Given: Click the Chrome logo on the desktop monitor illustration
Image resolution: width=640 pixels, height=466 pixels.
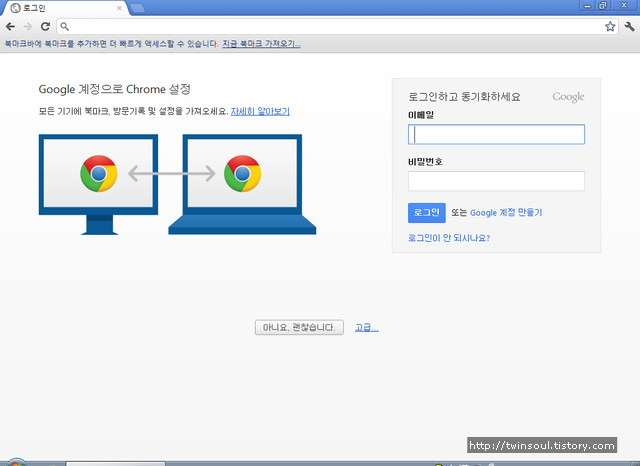Looking at the screenshot, I should [99, 173].
